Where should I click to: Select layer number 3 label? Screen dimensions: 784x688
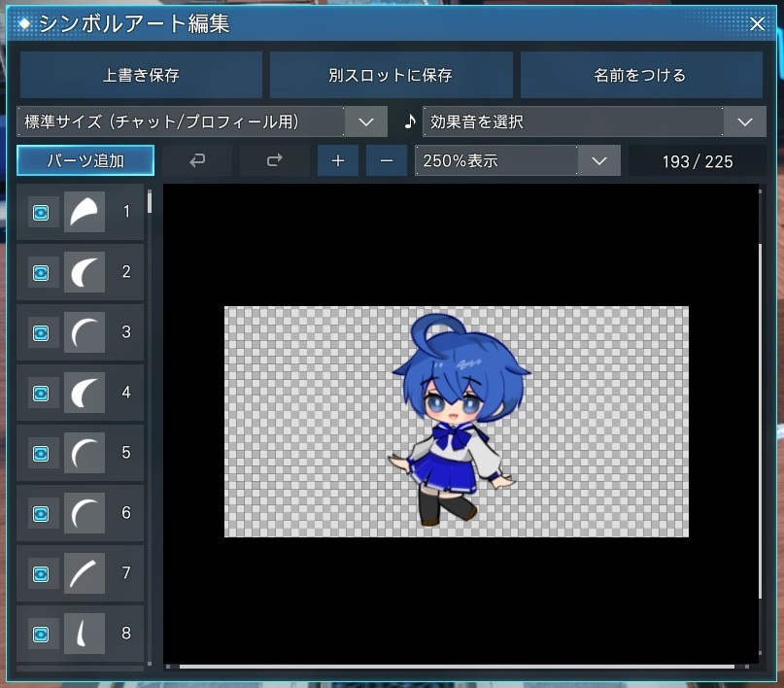click(x=126, y=332)
